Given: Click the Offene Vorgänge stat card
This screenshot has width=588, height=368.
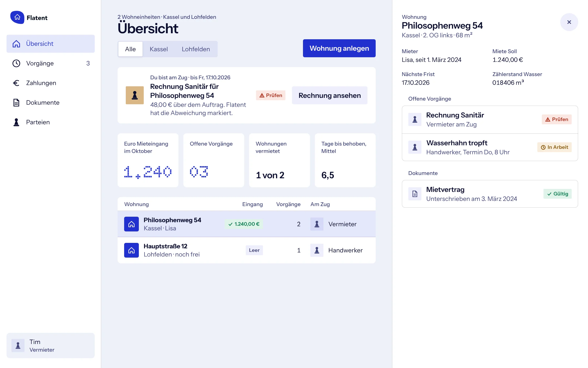Looking at the screenshot, I should click(x=214, y=160).
